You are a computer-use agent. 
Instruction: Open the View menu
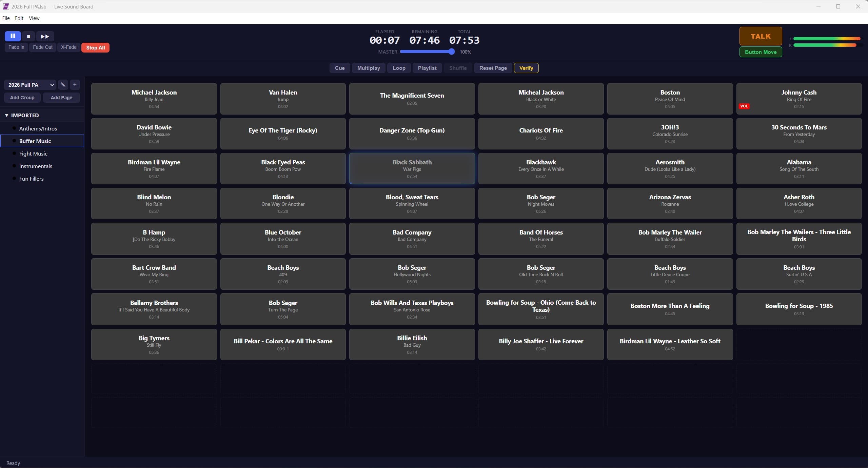click(x=34, y=18)
